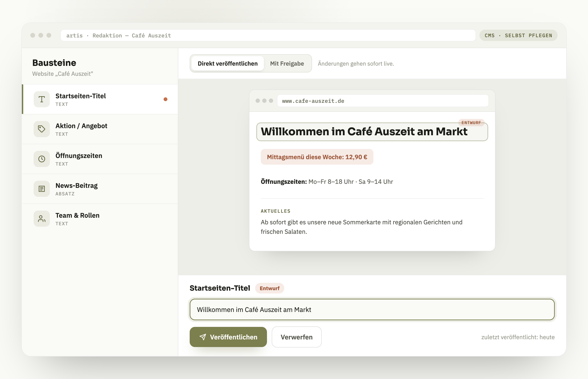Switch to Mit Freigabe mode
The width and height of the screenshot is (588, 379).
pyautogui.click(x=287, y=63)
